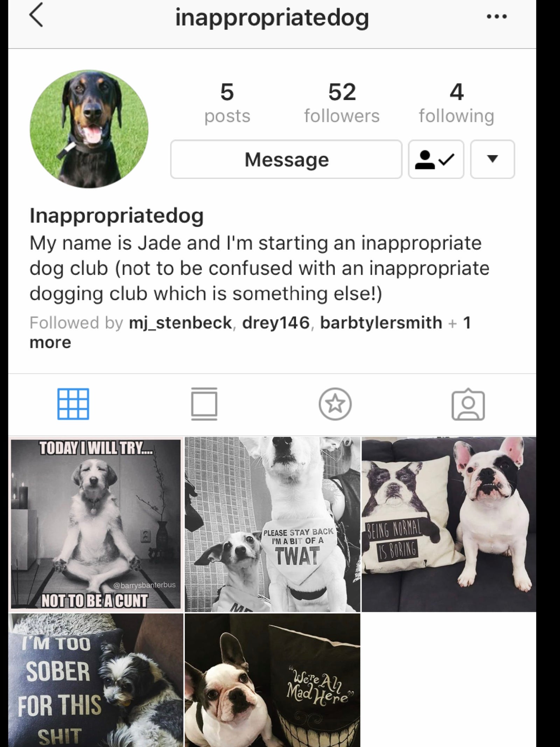Go back using the left chevron arrow
This screenshot has width=560, height=747.
36,15
